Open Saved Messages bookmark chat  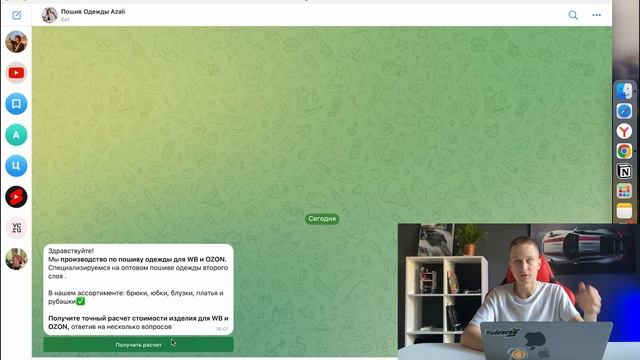click(x=16, y=104)
